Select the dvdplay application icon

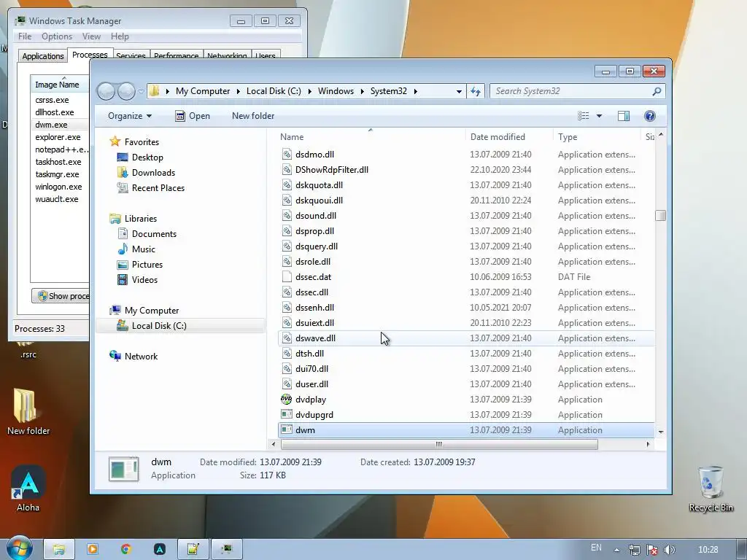286,399
